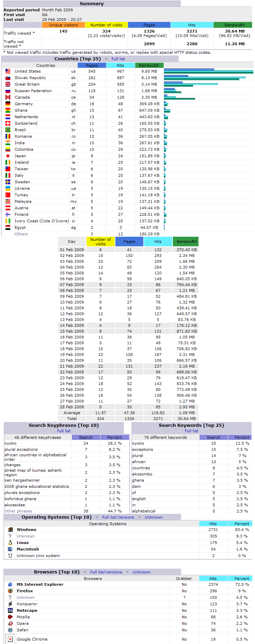
Task: Click the Ghana flag icon
Action: pos(8,110)
